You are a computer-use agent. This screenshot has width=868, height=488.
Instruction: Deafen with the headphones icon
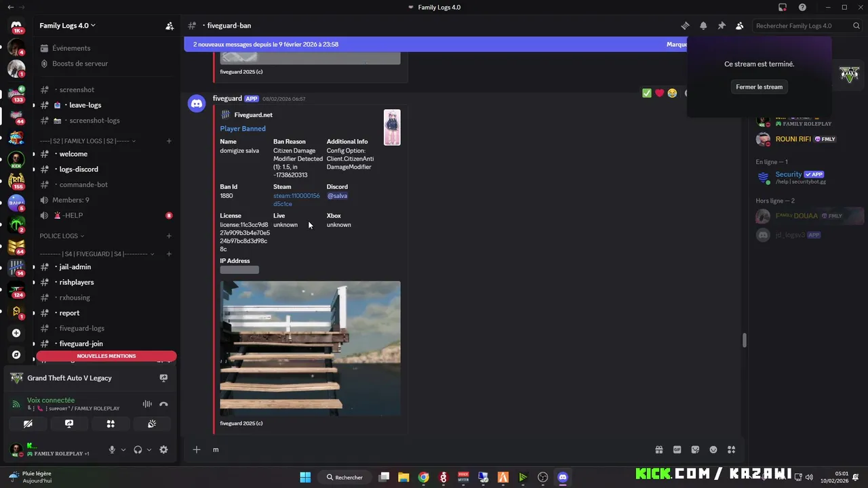tap(138, 449)
